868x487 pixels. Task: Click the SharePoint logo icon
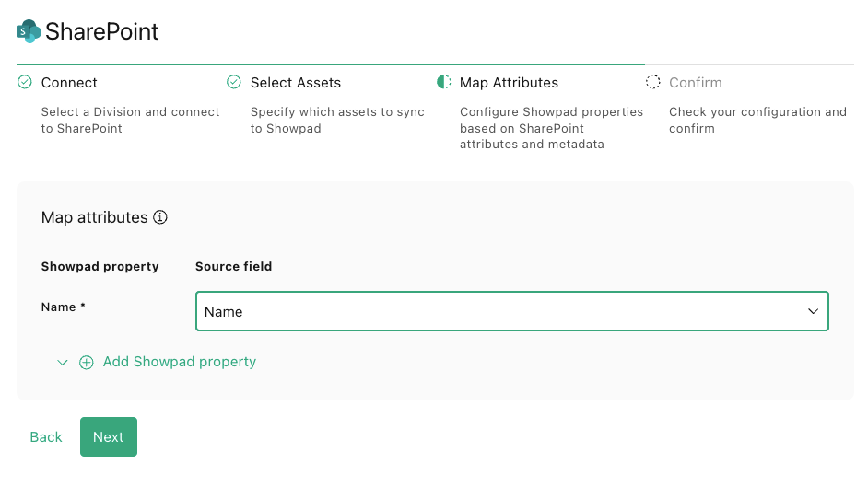coord(29,31)
